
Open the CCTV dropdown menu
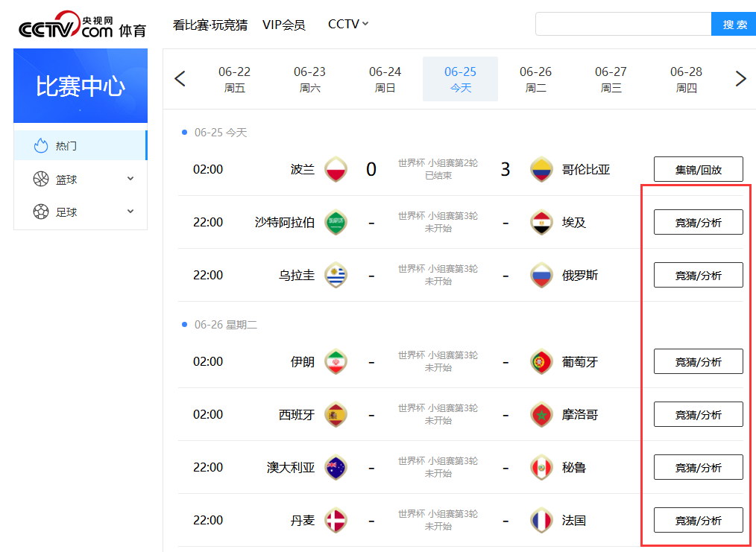click(348, 25)
